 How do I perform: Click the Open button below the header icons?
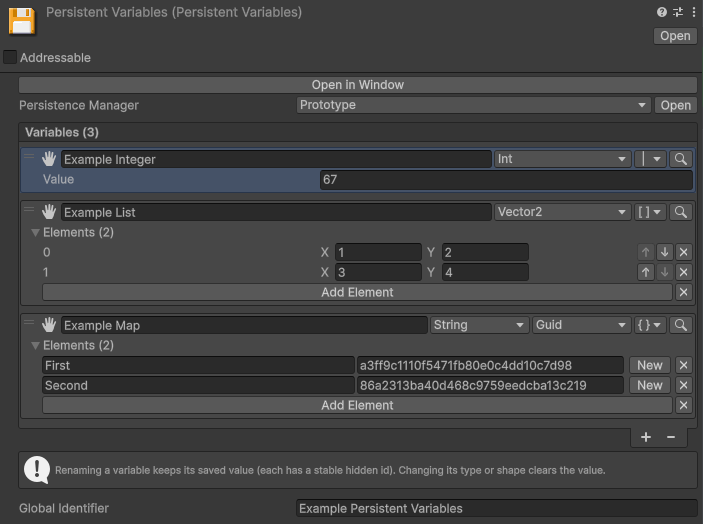click(675, 36)
